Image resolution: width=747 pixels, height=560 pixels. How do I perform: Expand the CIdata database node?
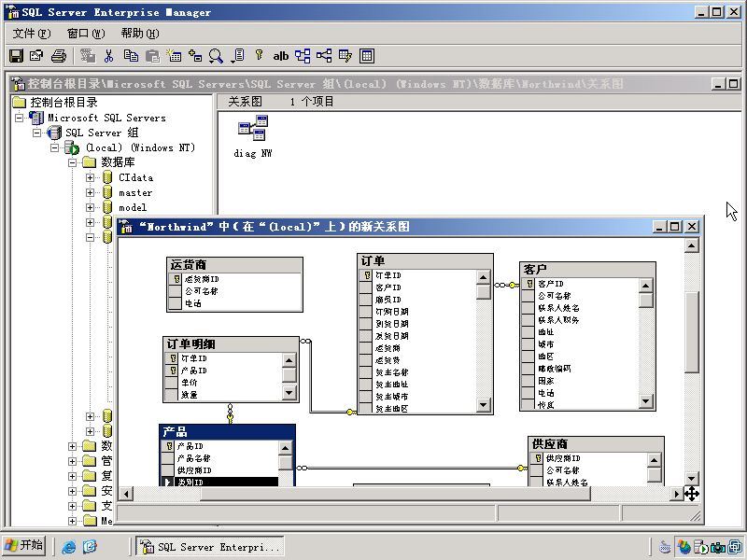click(90, 177)
